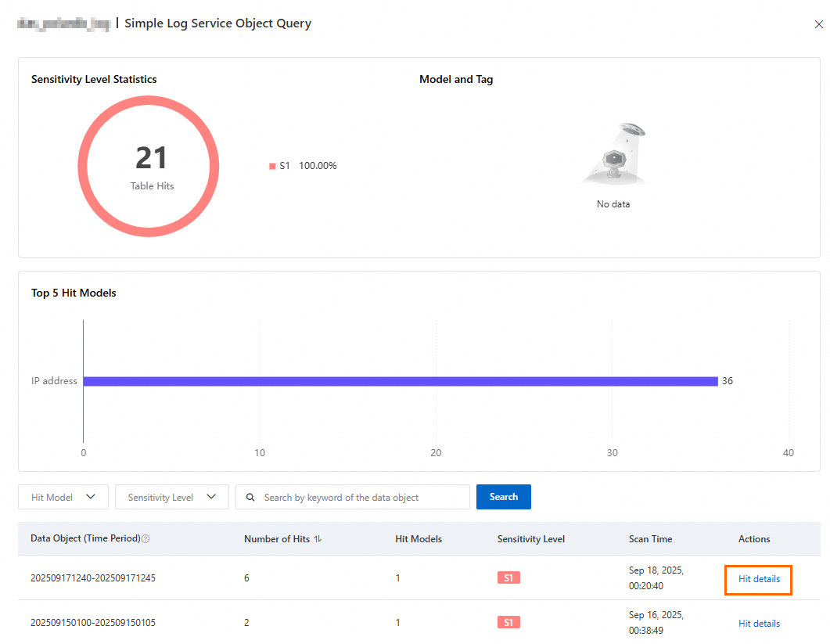
Task: Click the S1 tag in second row
Action: coord(508,623)
